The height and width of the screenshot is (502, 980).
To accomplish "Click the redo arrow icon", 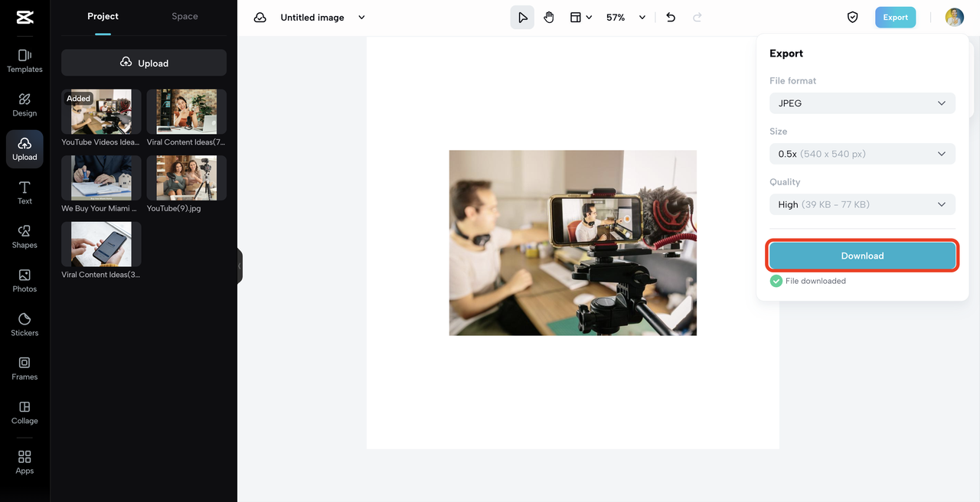I will (x=697, y=17).
